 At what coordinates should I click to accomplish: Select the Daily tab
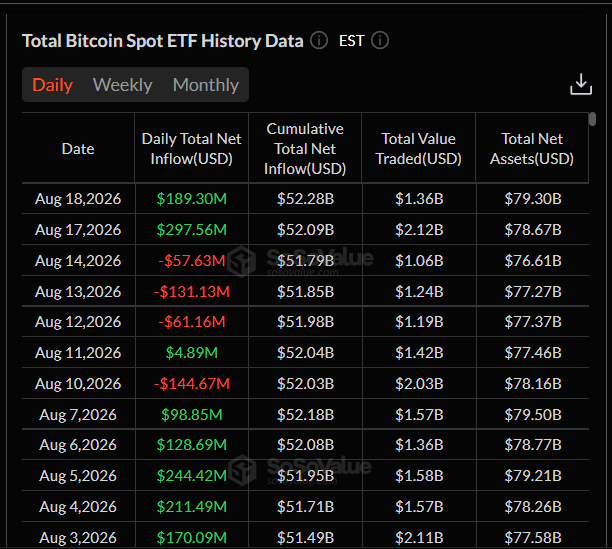(53, 85)
